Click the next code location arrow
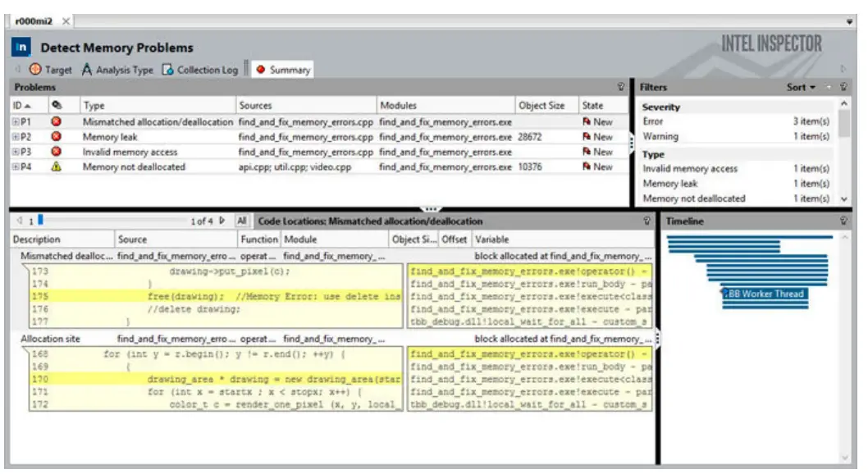Screen dimensions: 868x474 click(x=221, y=220)
